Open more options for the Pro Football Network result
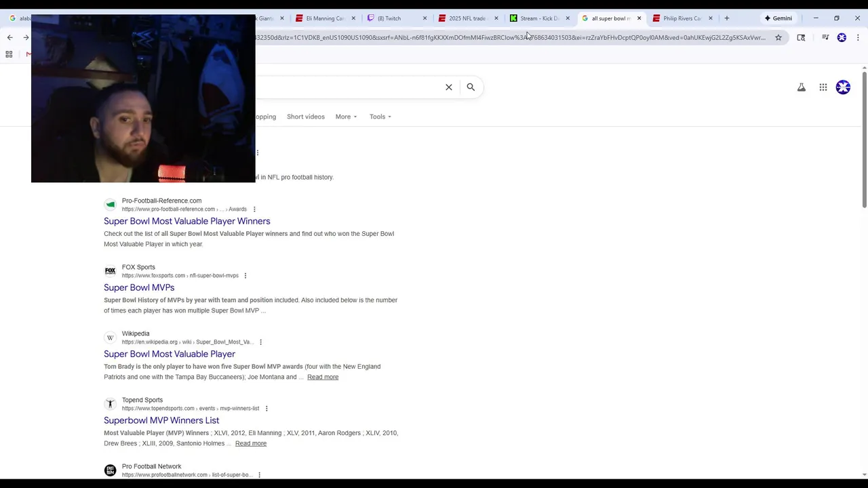Image resolution: width=868 pixels, height=488 pixels. (259, 475)
